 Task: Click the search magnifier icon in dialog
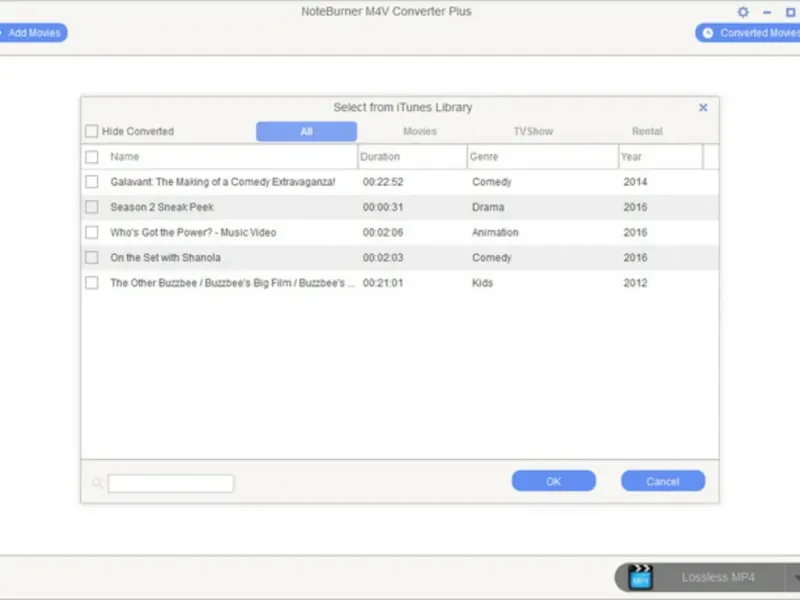[97, 483]
